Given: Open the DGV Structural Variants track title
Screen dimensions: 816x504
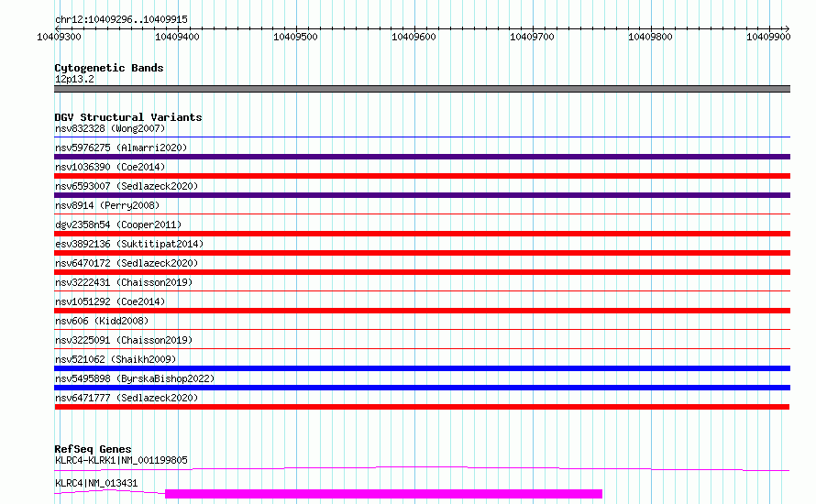Looking at the screenshot, I should (x=128, y=117).
